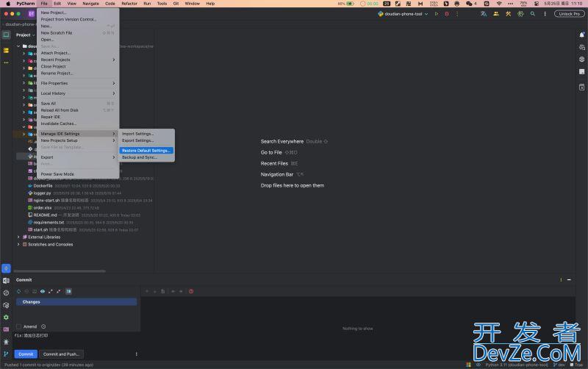
Task: Click the yellow Structure icon in left sidebar
Action: click(6, 50)
